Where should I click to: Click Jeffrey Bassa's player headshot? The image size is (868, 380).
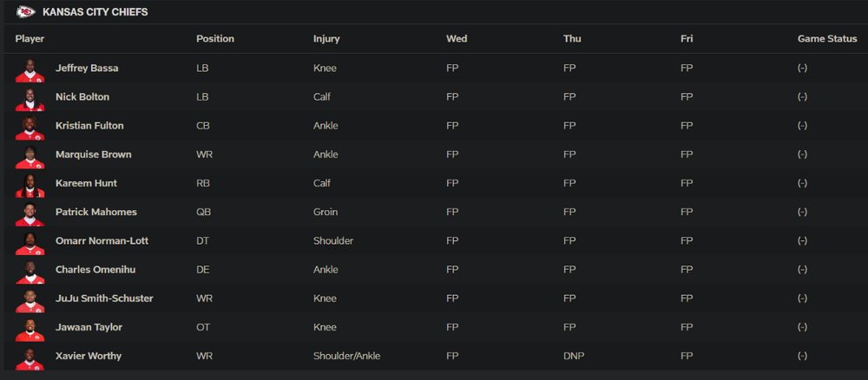coord(30,69)
